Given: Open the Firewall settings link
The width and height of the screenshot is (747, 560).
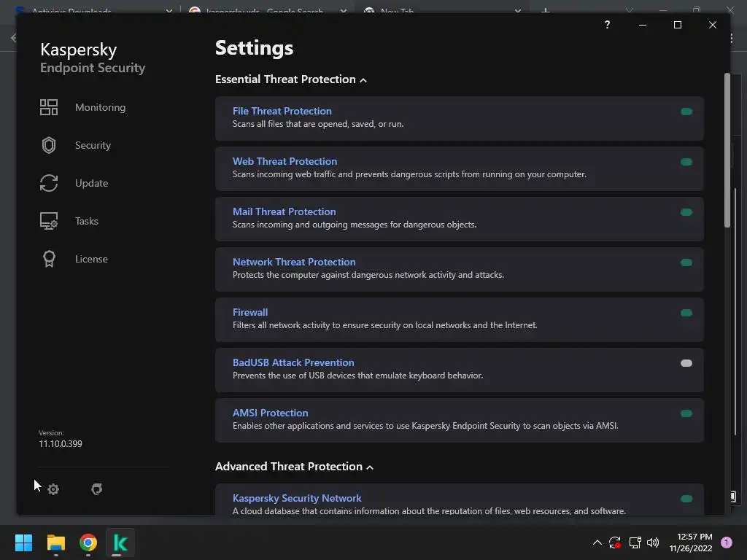Looking at the screenshot, I should coord(250,312).
